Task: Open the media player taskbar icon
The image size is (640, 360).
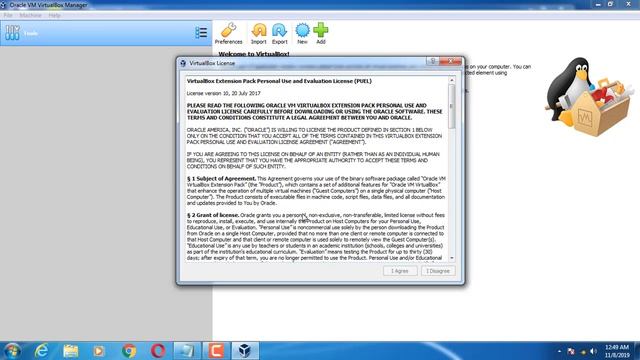Action: point(99,351)
